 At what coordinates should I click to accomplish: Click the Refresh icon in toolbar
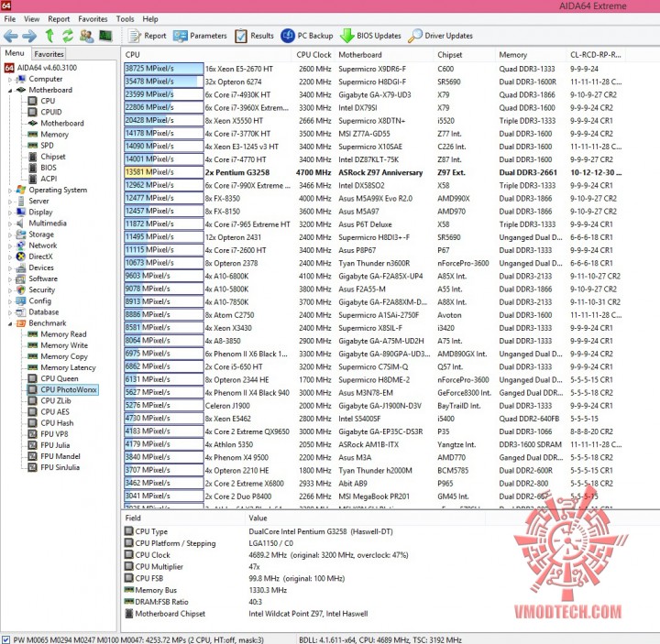tap(68, 36)
